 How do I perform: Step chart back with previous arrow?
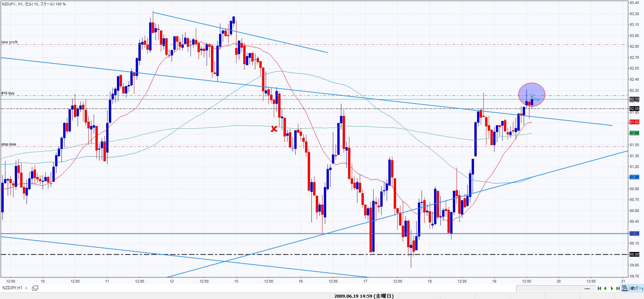tap(605, 288)
